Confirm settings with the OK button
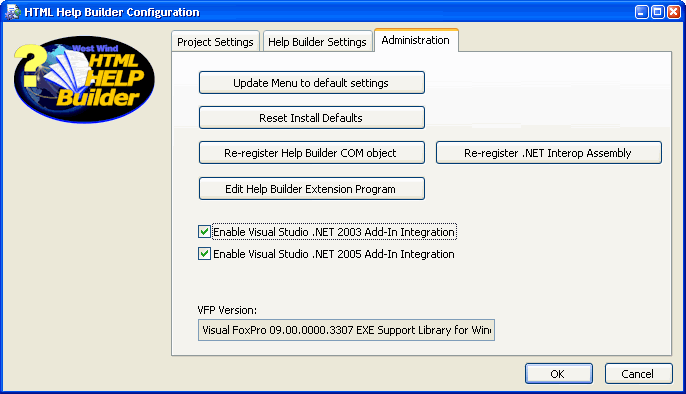The width and height of the screenshot is (686, 394). coord(559,373)
